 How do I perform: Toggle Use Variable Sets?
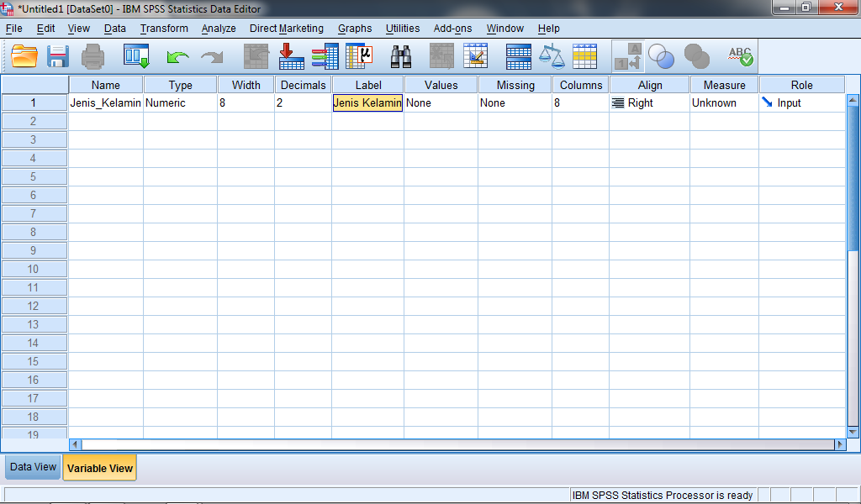658,55
